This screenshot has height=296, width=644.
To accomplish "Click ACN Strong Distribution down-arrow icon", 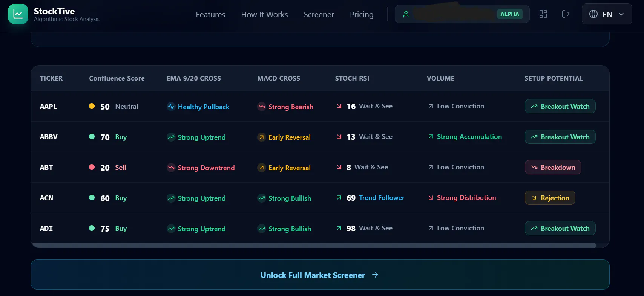I will (431, 198).
